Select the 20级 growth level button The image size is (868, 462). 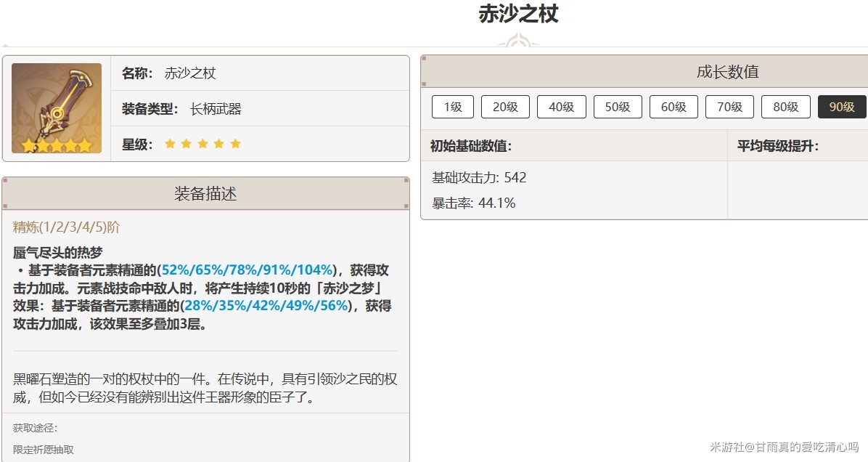coord(505,107)
